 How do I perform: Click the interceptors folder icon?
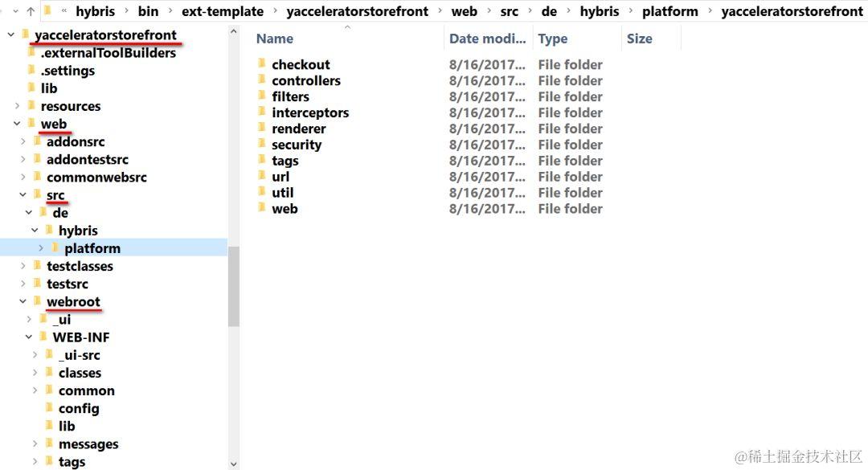tap(262, 112)
